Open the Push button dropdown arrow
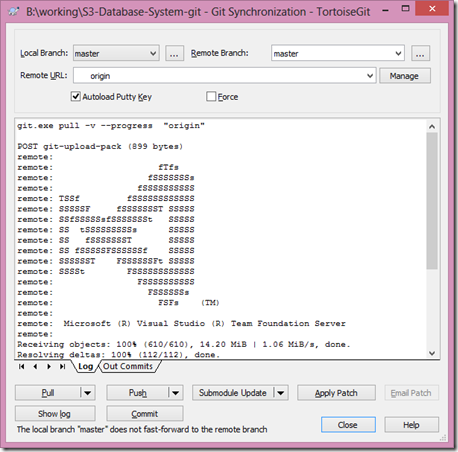The height and width of the screenshot is (452, 458). (175, 393)
